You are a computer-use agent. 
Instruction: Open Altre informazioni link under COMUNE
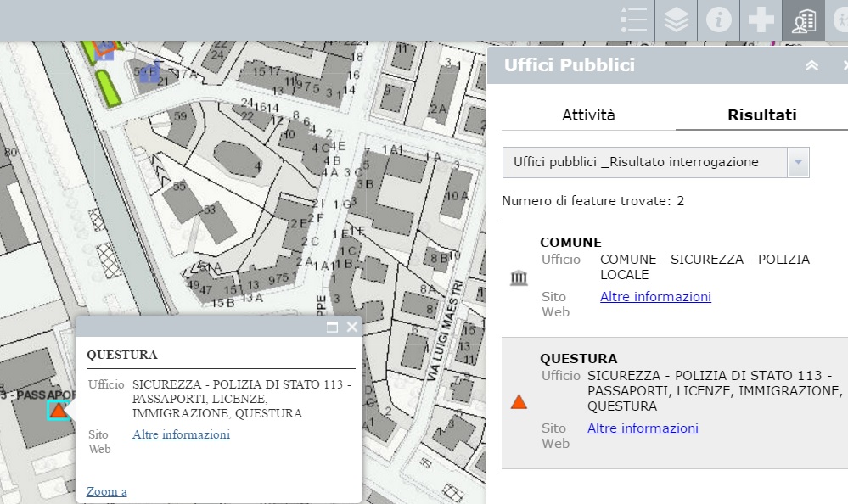[655, 297]
